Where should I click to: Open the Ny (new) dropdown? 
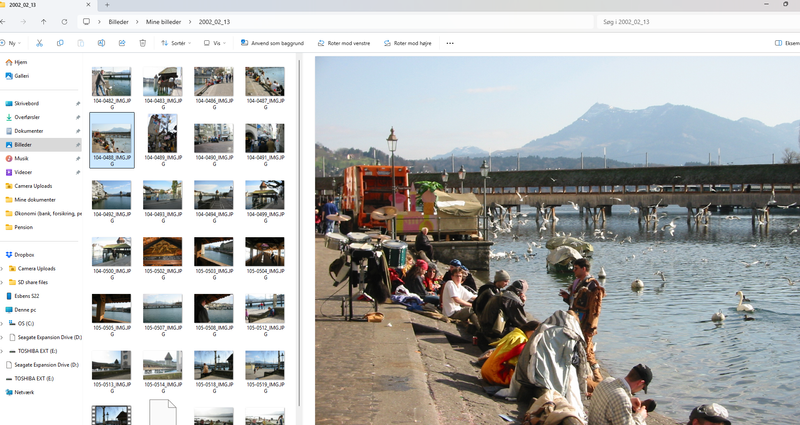12,43
